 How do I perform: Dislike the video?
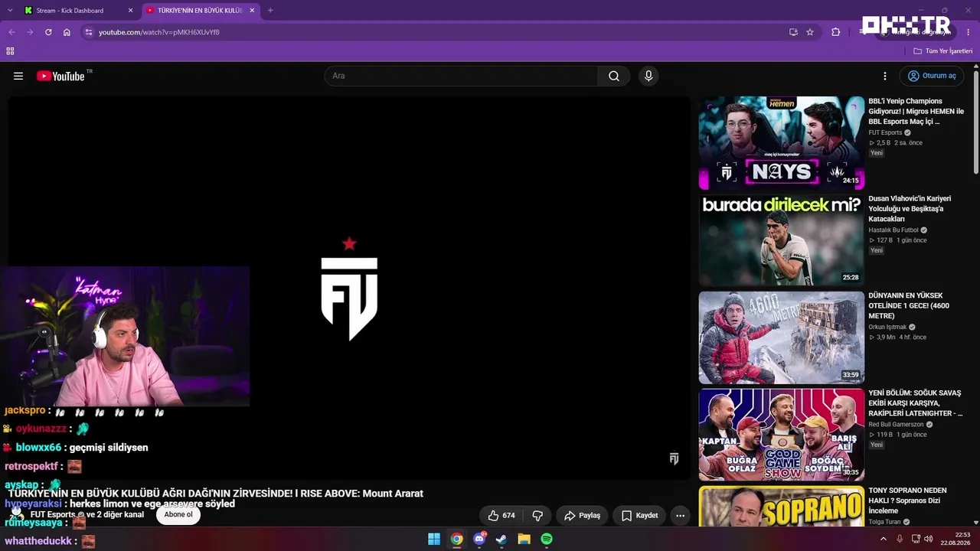click(537, 516)
